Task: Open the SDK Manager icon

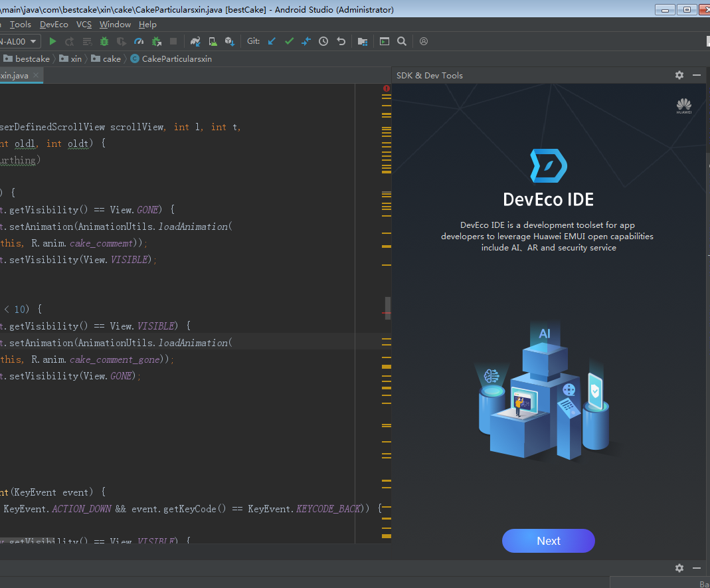Action: tap(230, 41)
